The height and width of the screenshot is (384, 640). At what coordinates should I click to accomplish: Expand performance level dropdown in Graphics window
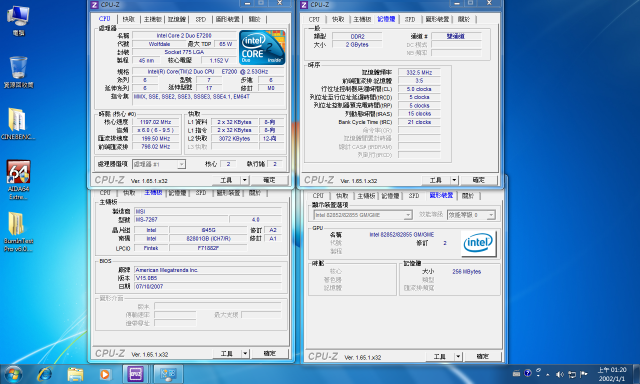point(471,215)
